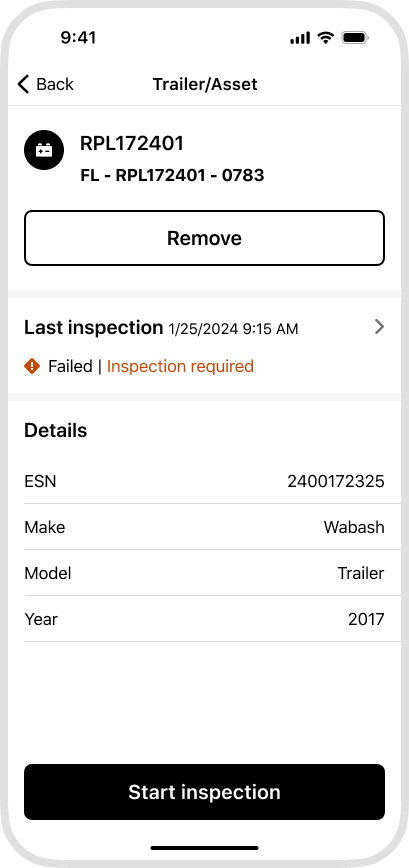Click the orange failed warning diamond icon
The width and height of the screenshot is (409, 868).
click(x=32, y=366)
